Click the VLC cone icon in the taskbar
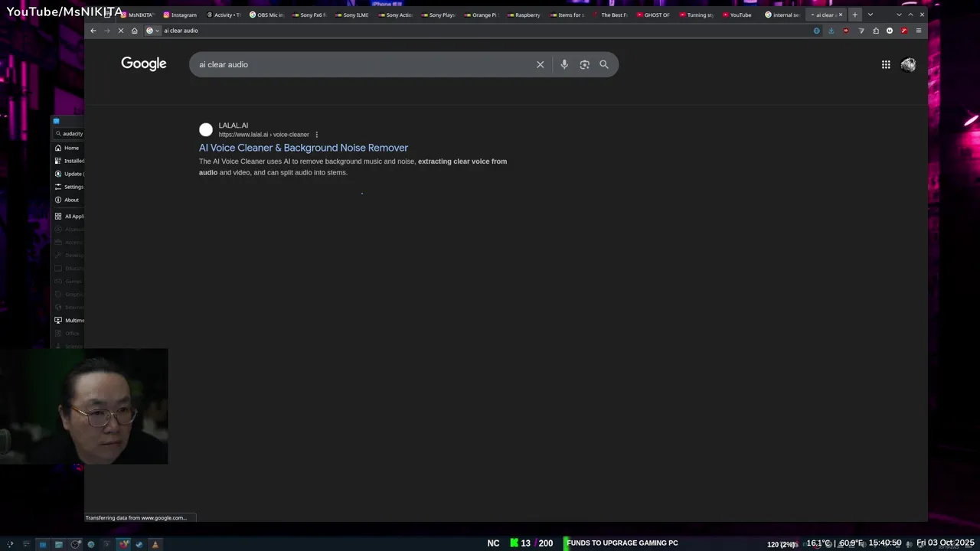This screenshot has width=980, height=551. click(x=155, y=544)
